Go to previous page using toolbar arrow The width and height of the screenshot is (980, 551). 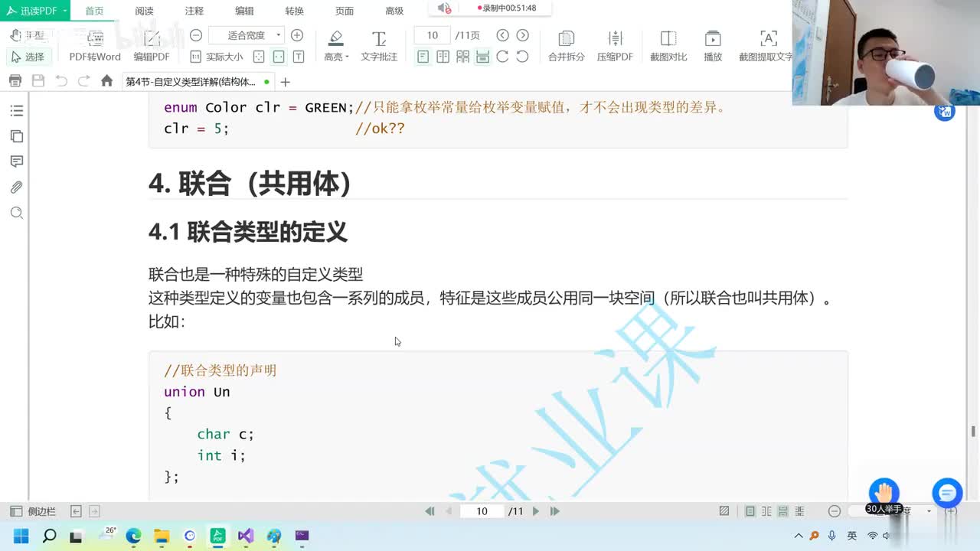[x=502, y=35]
